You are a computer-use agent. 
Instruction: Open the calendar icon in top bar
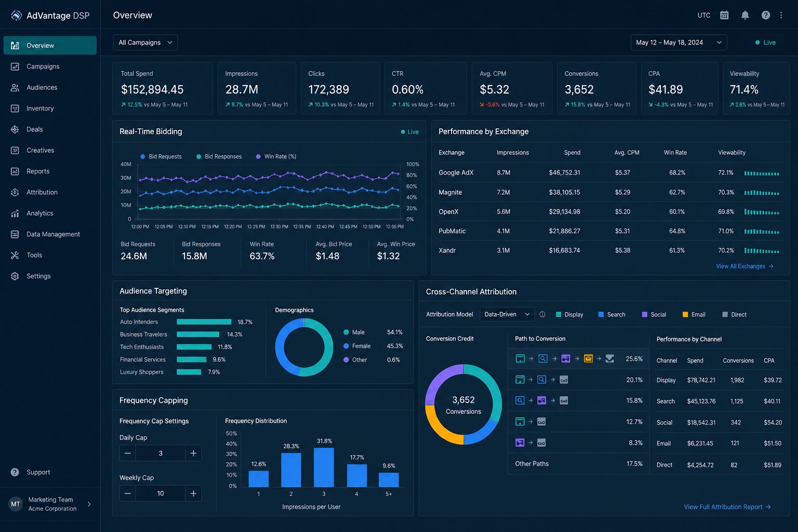(x=724, y=15)
